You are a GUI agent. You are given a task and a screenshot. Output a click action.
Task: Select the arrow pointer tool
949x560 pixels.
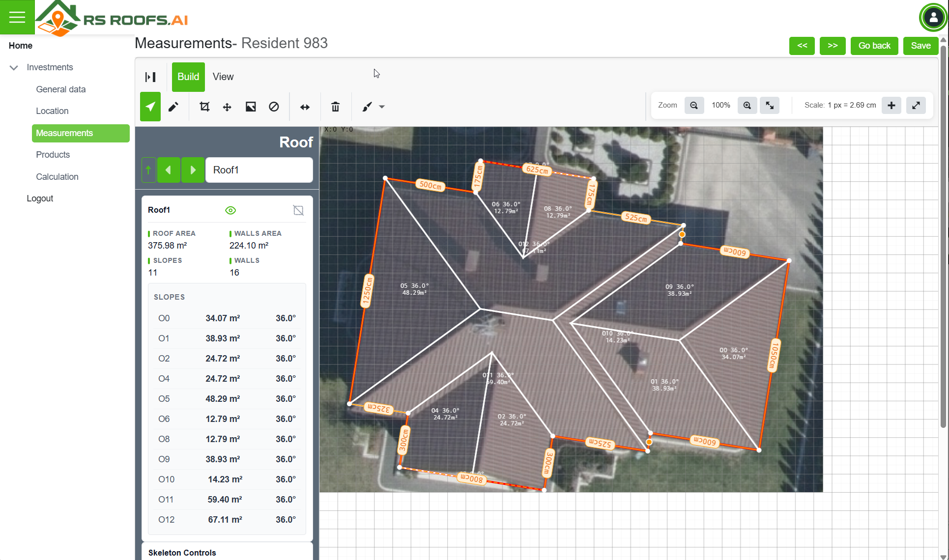tap(150, 107)
